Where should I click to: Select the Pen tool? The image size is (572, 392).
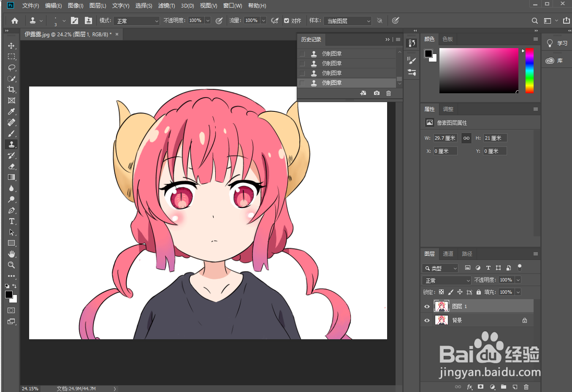pyautogui.click(x=11, y=210)
